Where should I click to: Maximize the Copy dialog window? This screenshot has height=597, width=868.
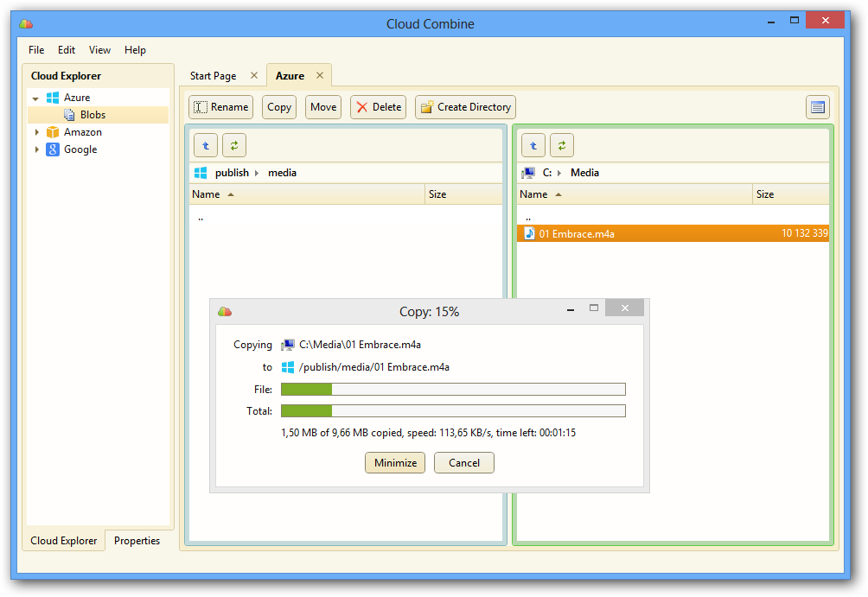594,308
